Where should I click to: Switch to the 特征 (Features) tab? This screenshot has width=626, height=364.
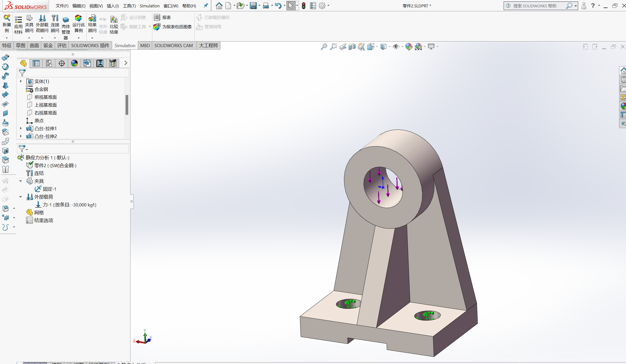[7, 45]
